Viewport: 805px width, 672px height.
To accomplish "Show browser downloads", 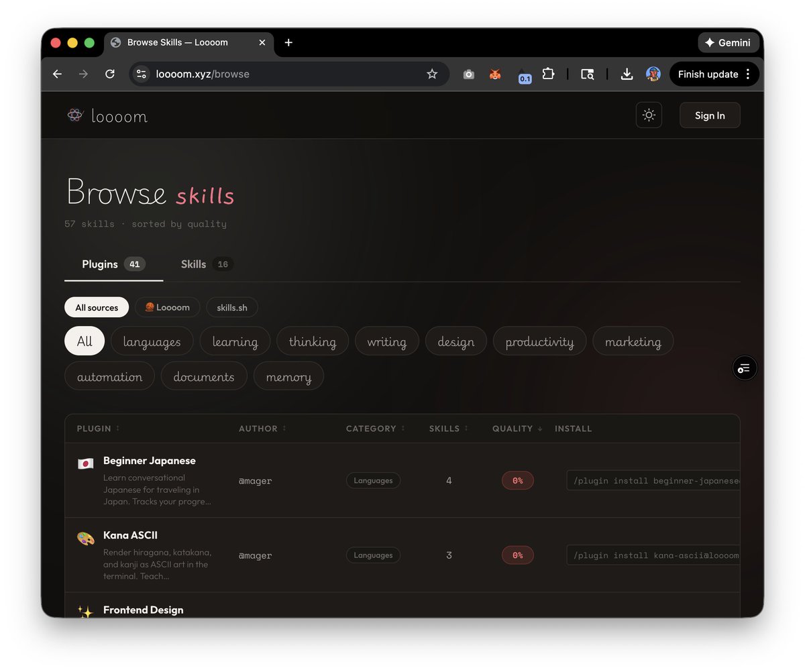I will tap(627, 74).
